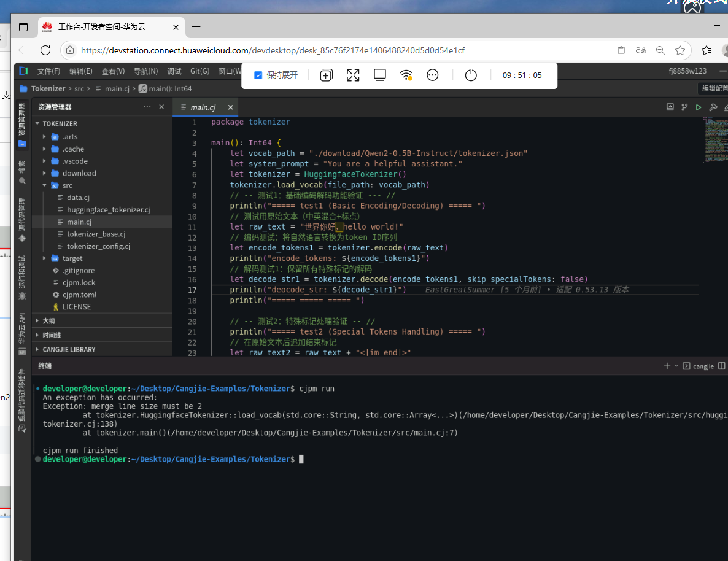Image resolution: width=728 pixels, height=561 pixels.
Task: Click the build hammer icon in editor toolbar
Action: pos(713,107)
